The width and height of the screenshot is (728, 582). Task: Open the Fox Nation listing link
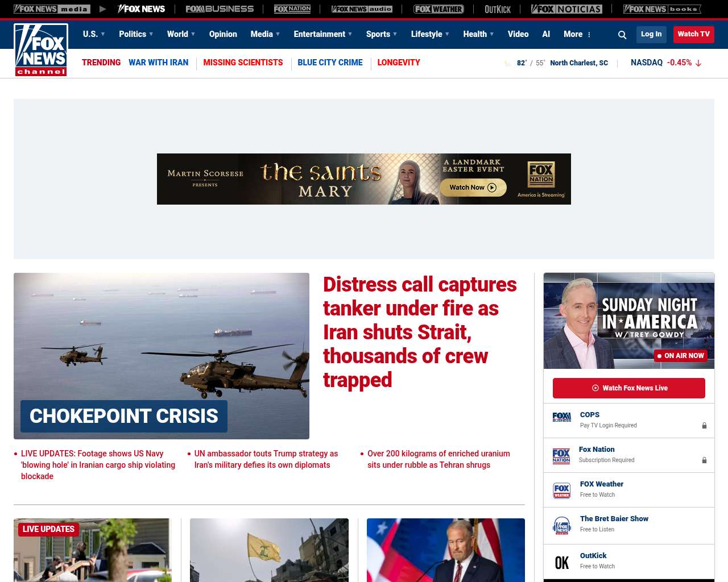[x=597, y=450]
